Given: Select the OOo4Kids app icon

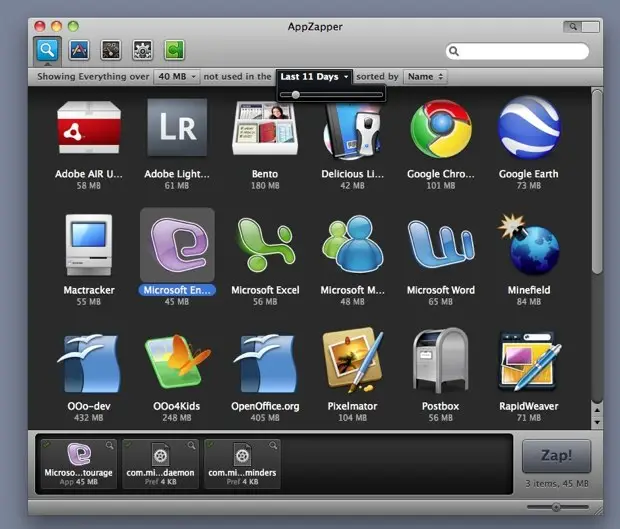Looking at the screenshot, I should [177, 362].
